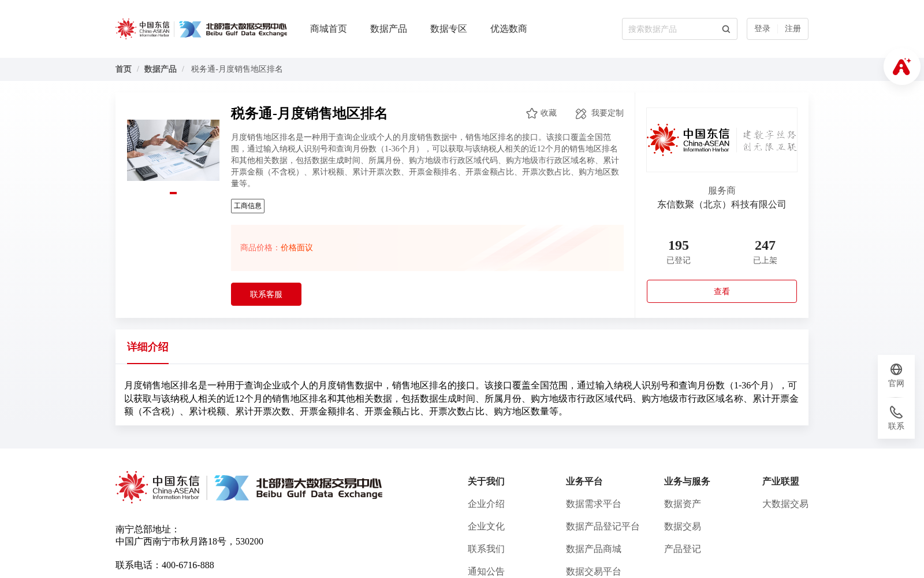Select the 详细介绍 tab
Viewport: 924px width, 578px height.
148,347
